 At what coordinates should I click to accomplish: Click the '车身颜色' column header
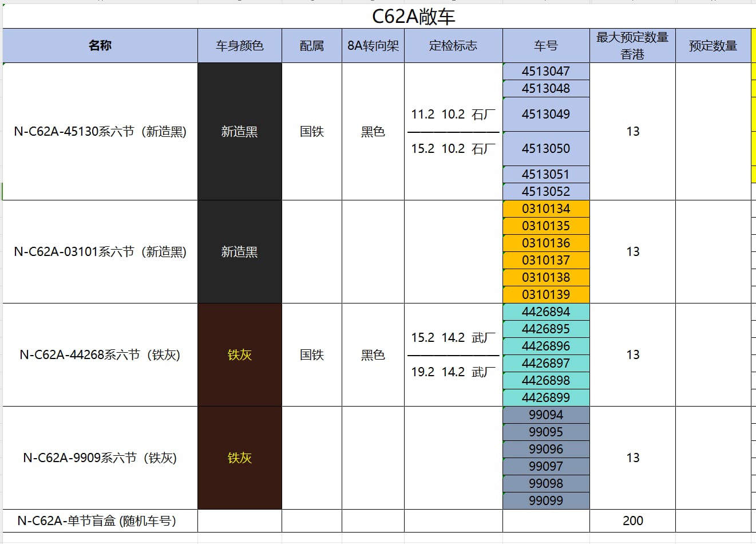coord(240,46)
